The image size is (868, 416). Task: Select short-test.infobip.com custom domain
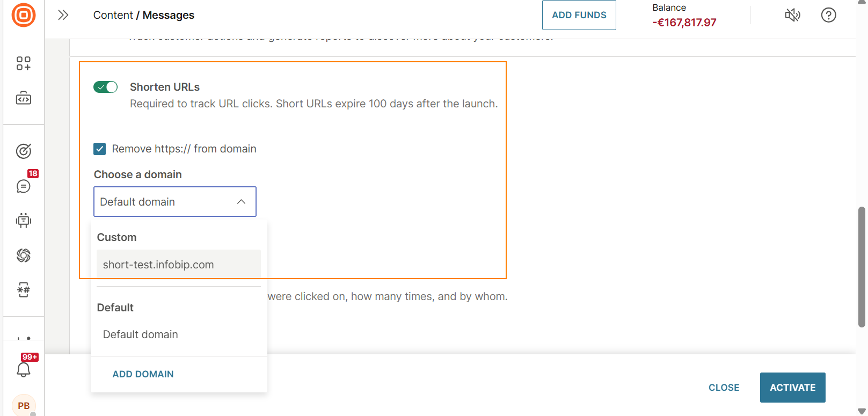pos(179,265)
